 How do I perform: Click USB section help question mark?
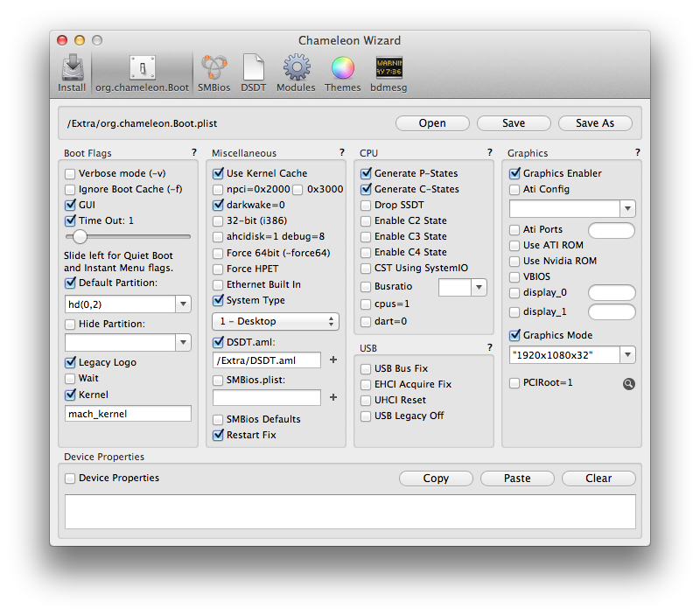pyautogui.click(x=490, y=347)
